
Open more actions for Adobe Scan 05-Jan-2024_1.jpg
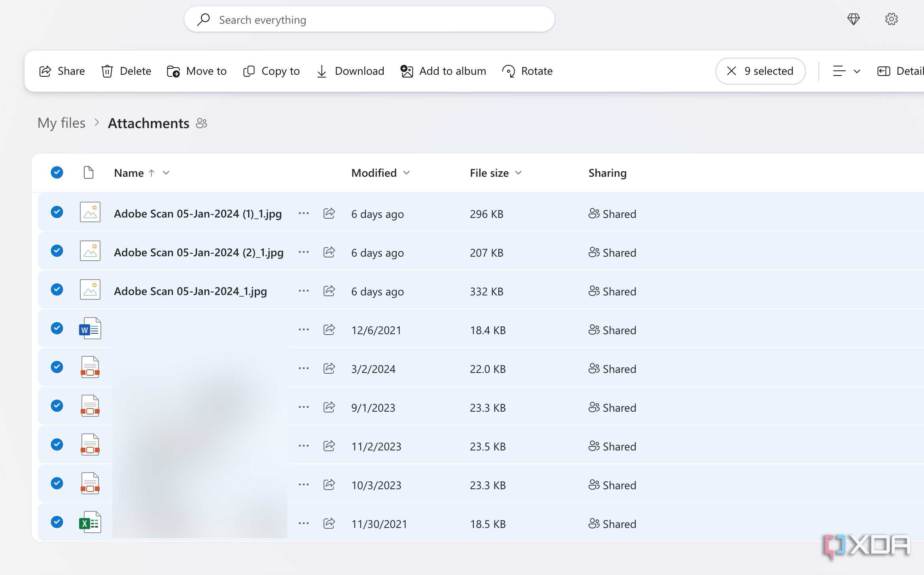[x=303, y=291]
